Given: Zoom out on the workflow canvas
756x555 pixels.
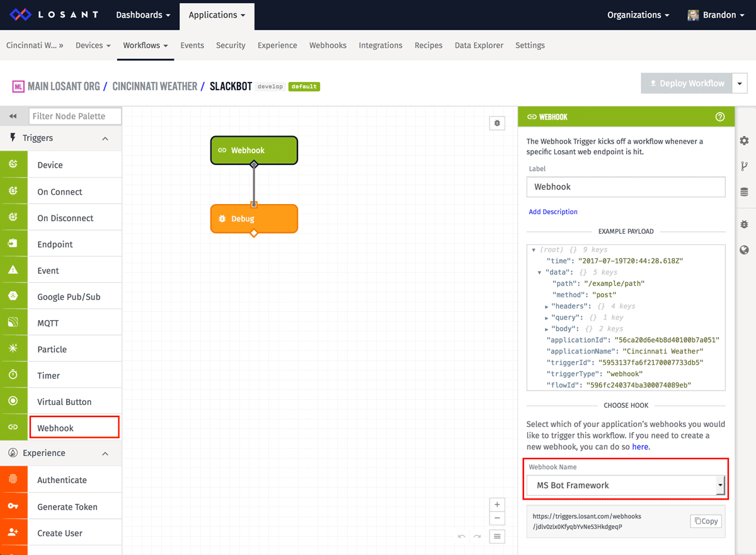Looking at the screenshot, I should (497, 518).
